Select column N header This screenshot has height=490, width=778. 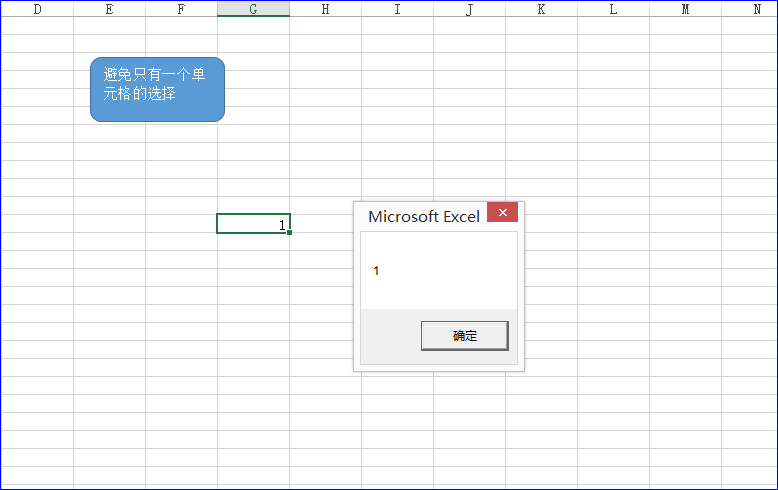tap(749, 9)
